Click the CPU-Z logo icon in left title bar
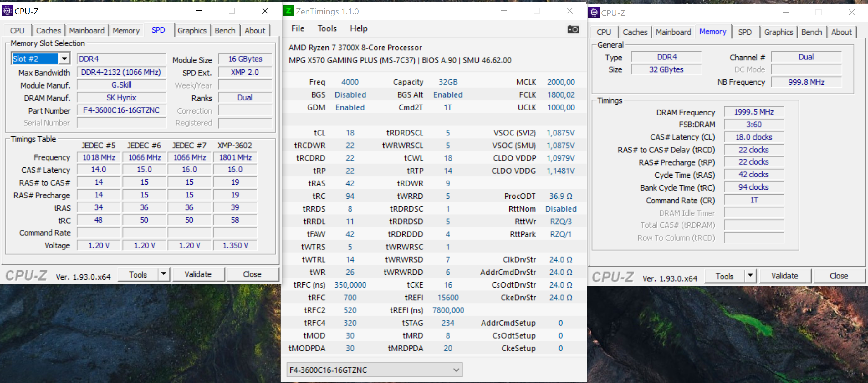Screen dimensions: 868x383 (x=7, y=11)
